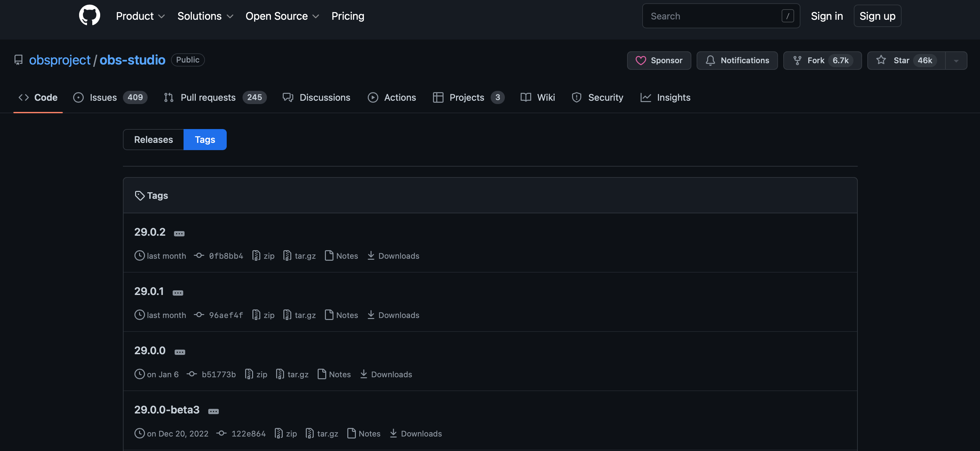Open the Projects tab

(x=468, y=97)
